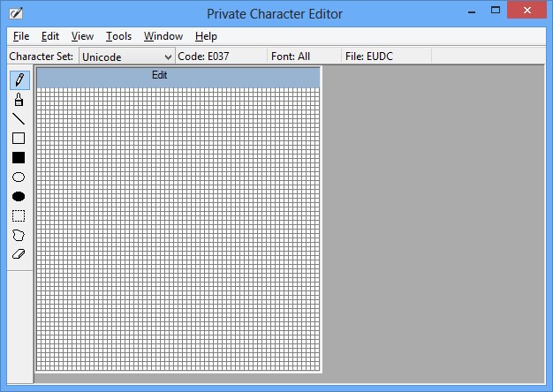
Task: Click the Private Character Editor app icon
Action: [x=16, y=13]
